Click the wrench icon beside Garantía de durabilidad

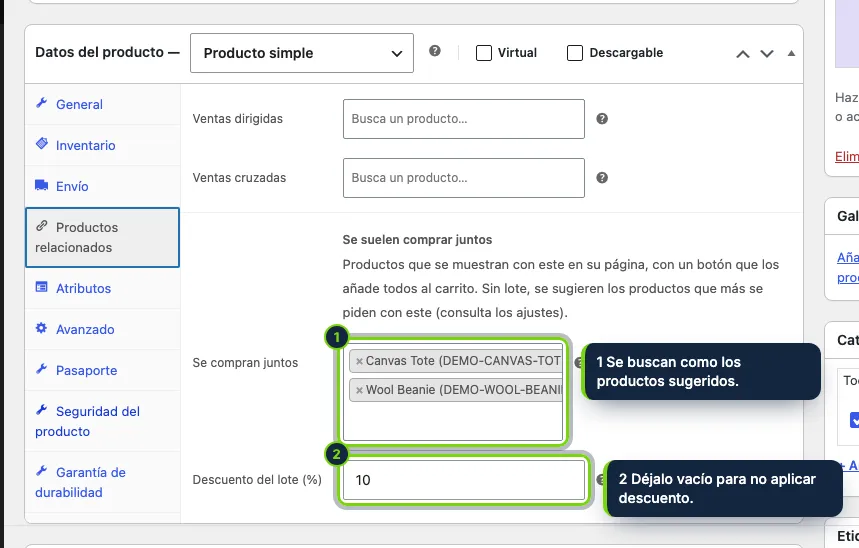[42, 471]
